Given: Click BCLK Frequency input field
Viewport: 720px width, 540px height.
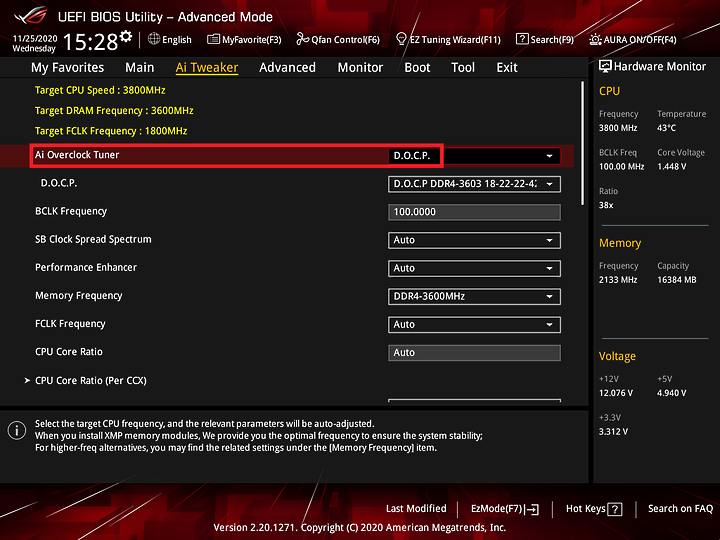Looking at the screenshot, I should point(474,212).
